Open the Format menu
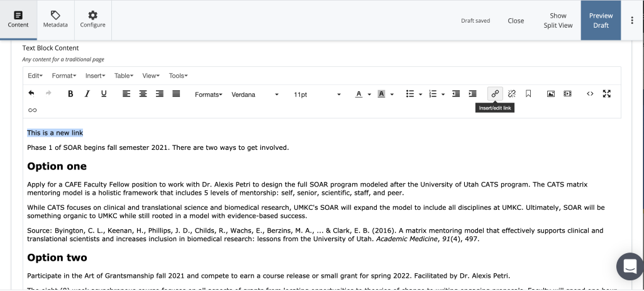The width and height of the screenshot is (644, 291). tap(64, 76)
